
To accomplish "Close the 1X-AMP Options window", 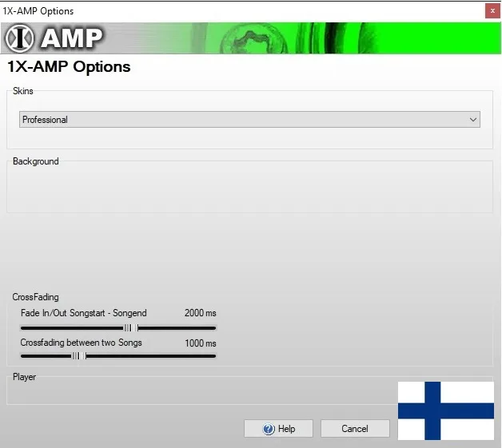I will click(x=492, y=11).
